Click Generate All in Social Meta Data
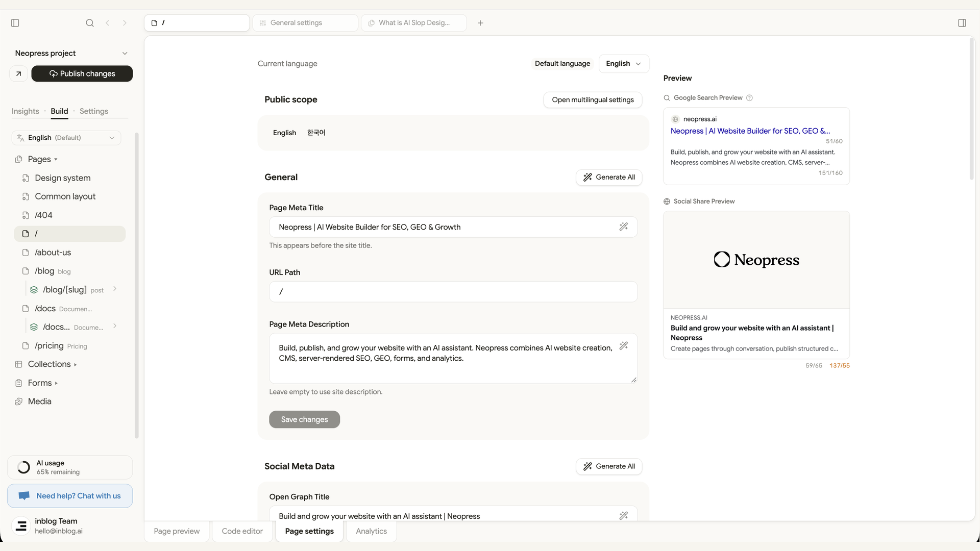Screen dimensions: 980x551 (609, 466)
